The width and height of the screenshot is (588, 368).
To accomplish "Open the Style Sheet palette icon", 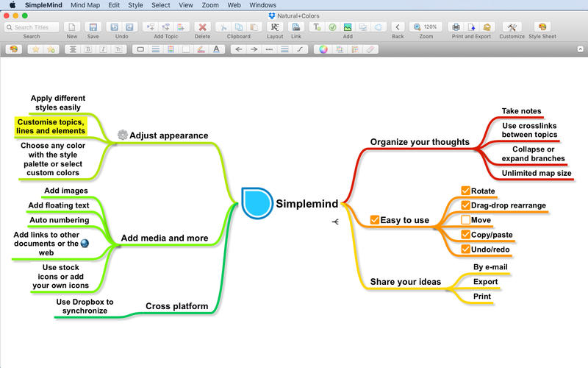I will point(542,27).
